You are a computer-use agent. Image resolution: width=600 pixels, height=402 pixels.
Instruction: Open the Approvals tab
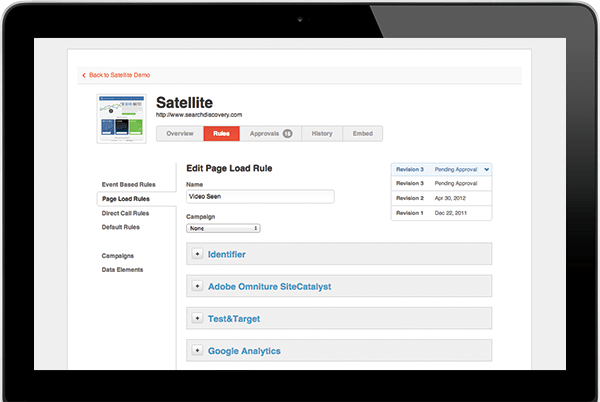pos(270,133)
